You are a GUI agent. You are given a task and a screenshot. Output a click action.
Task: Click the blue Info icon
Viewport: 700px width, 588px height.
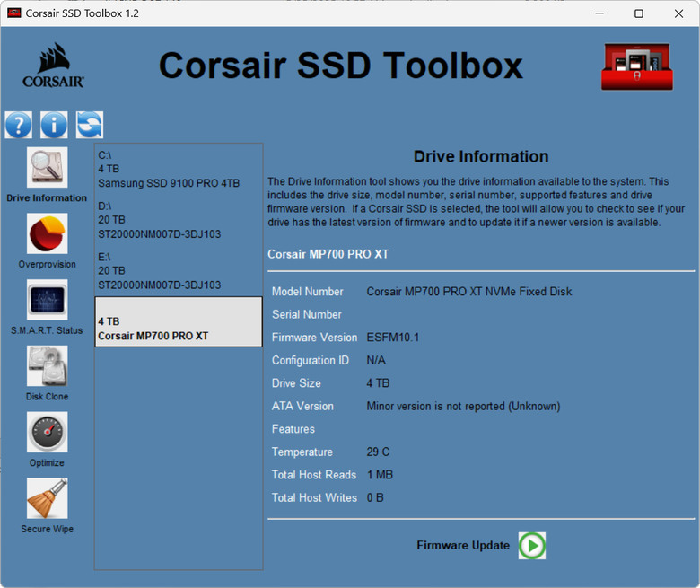(54, 125)
